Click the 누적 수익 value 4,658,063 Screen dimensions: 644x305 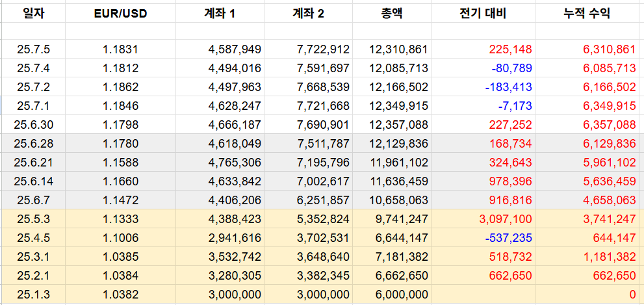[x=587, y=200]
